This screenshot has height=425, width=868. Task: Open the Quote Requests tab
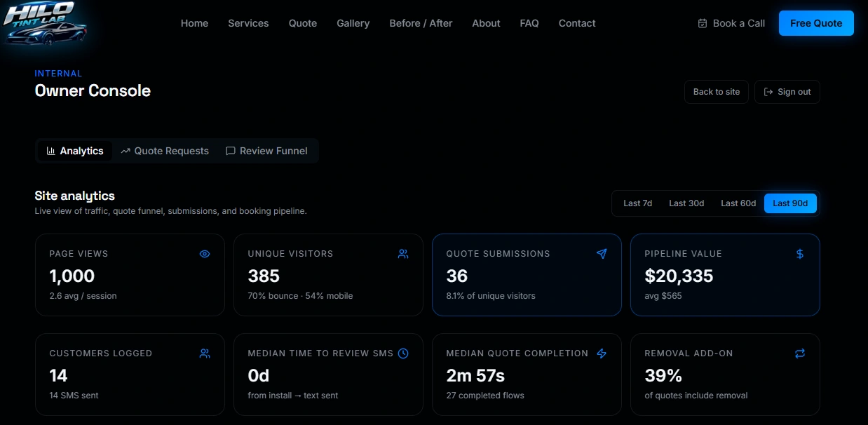(x=165, y=151)
